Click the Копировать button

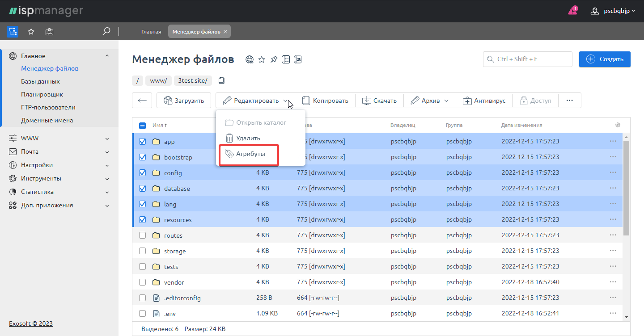325,101
